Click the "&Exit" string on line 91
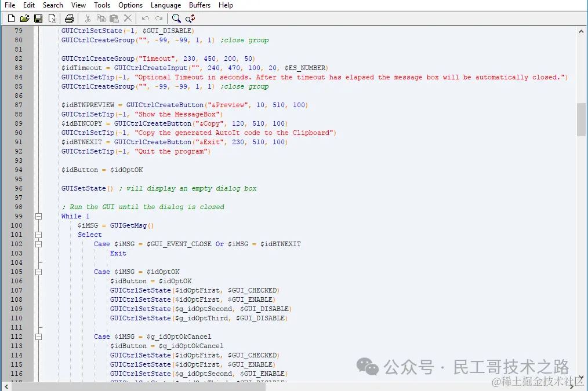The height and width of the screenshot is (391, 588). click(209, 142)
